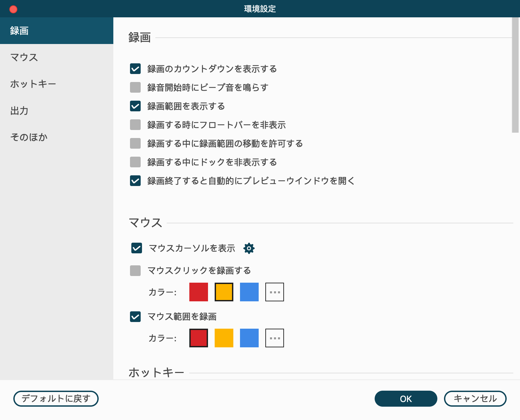This screenshot has width=520, height=420.
Task: Check 録画する中に録画範囲の移動を許可する option
Action: click(135, 144)
